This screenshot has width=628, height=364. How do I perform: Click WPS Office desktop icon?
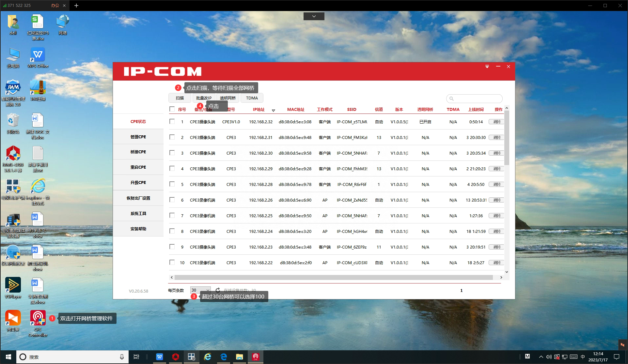(x=38, y=55)
